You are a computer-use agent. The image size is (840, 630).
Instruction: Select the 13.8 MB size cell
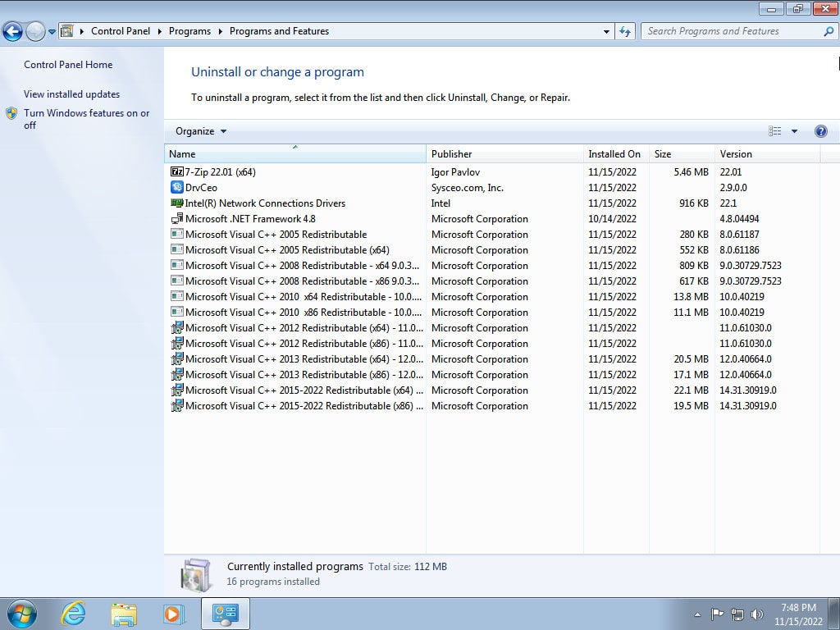tap(691, 296)
